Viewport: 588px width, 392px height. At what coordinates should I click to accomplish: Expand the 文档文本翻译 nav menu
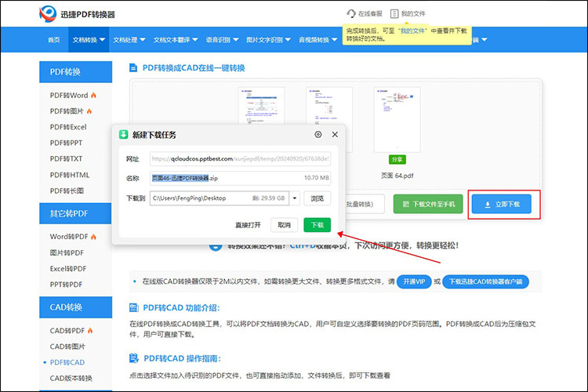[x=176, y=40]
